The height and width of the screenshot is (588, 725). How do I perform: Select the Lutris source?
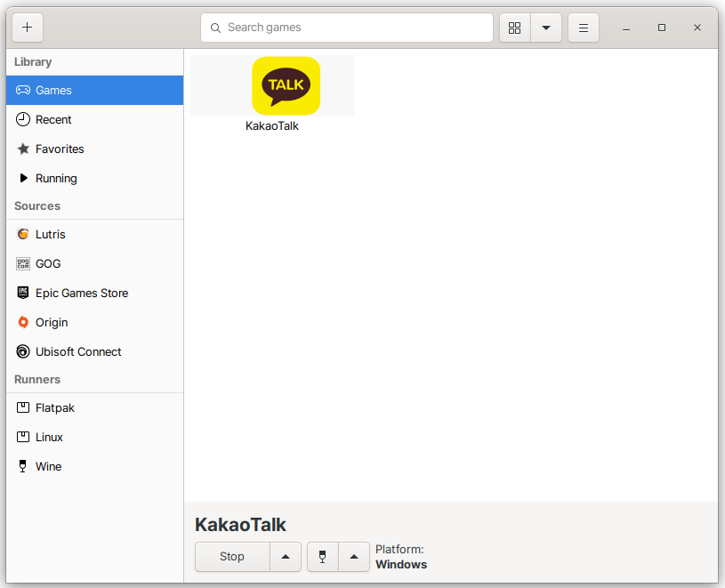click(x=94, y=234)
